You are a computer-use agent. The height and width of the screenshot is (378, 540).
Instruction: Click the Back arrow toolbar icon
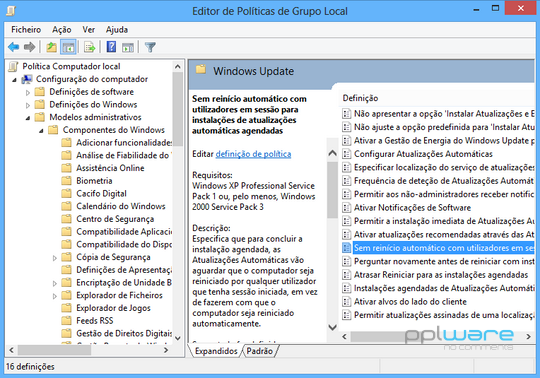pos(13,47)
